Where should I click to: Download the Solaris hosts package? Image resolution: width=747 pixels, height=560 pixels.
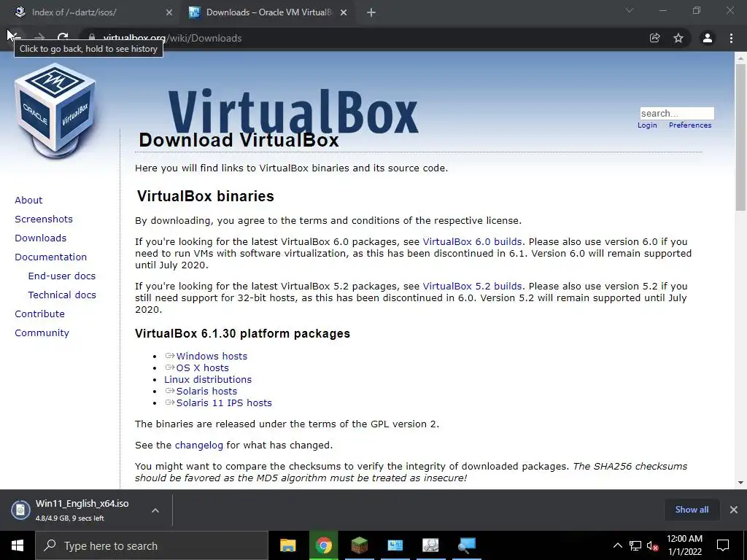coord(206,392)
